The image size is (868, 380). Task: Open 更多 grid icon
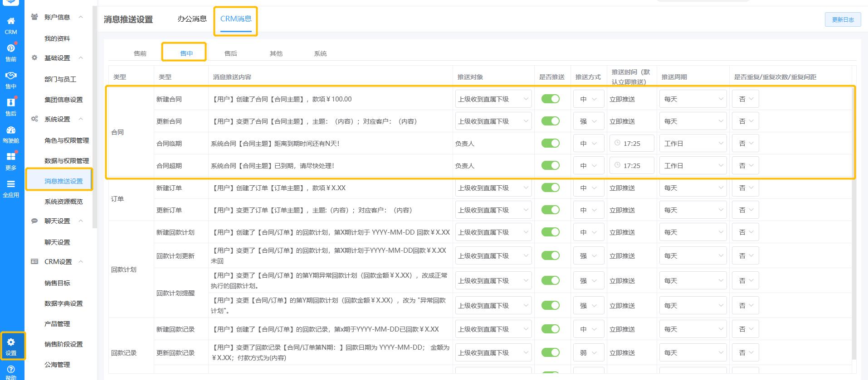[x=11, y=157]
